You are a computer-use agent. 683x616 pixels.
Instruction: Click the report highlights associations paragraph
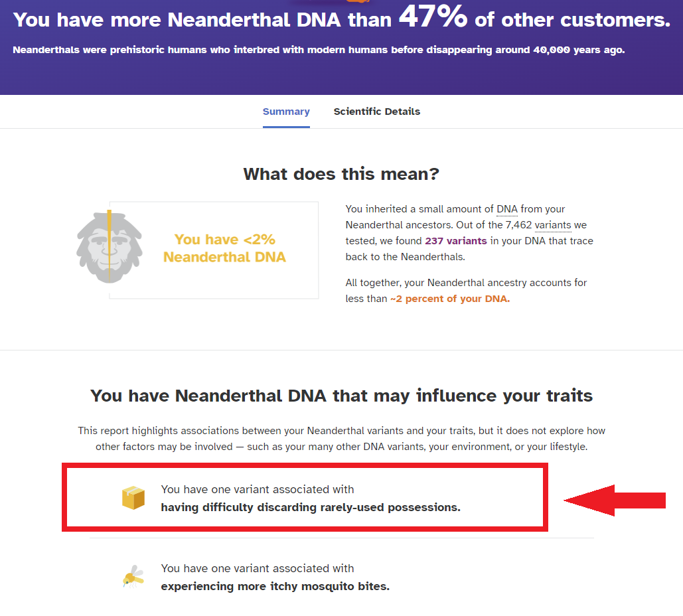tap(341, 439)
